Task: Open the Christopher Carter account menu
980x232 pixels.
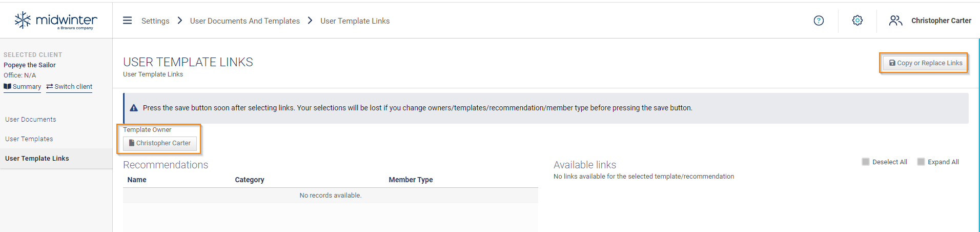Action: pyautogui.click(x=941, y=21)
